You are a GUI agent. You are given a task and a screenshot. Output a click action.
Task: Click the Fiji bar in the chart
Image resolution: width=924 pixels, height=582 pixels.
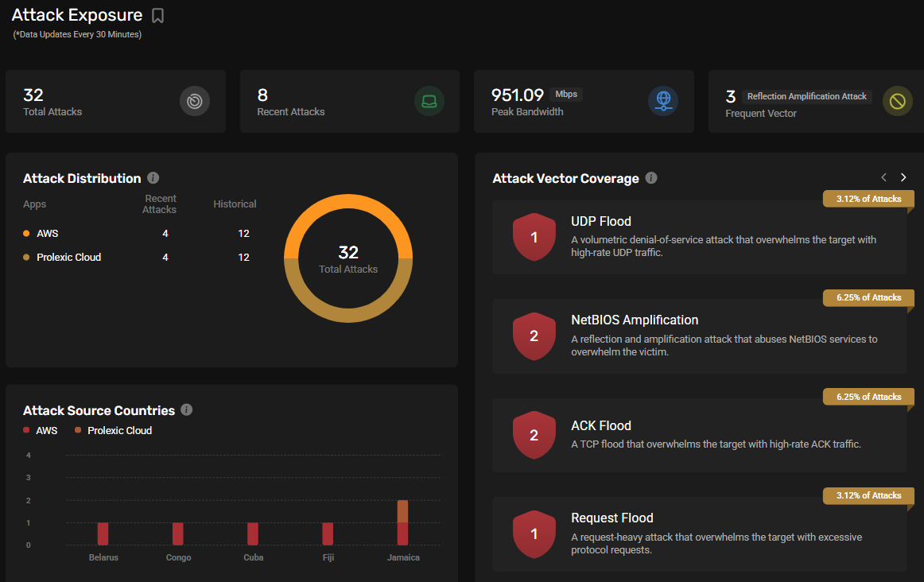[x=328, y=533]
